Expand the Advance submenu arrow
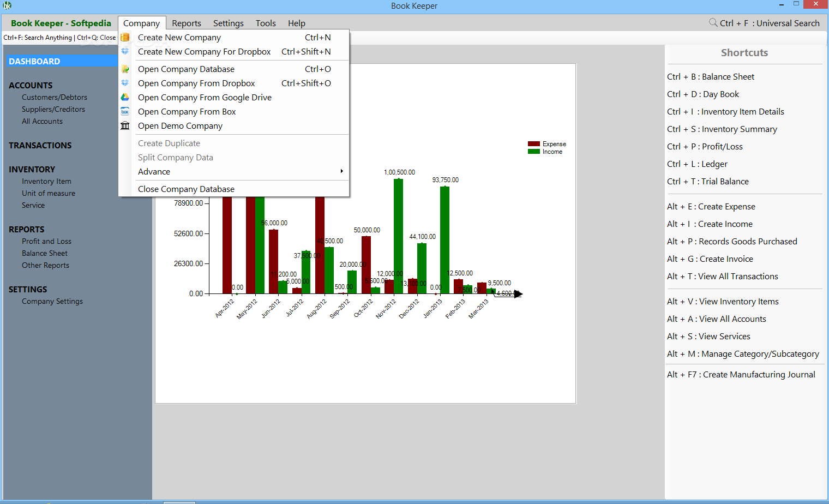 [x=342, y=171]
